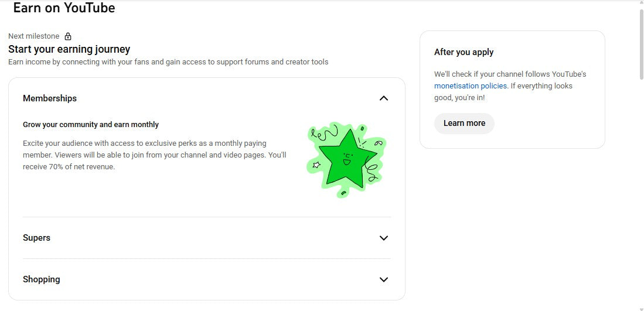Select the Supers section label

coord(36,238)
